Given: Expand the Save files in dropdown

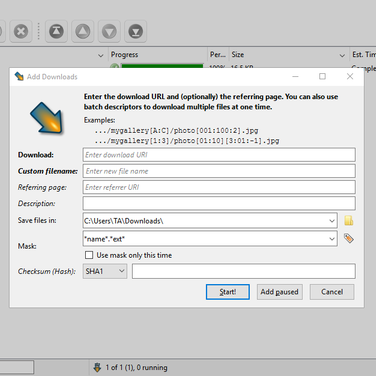Looking at the screenshot, I should [332, 221].
